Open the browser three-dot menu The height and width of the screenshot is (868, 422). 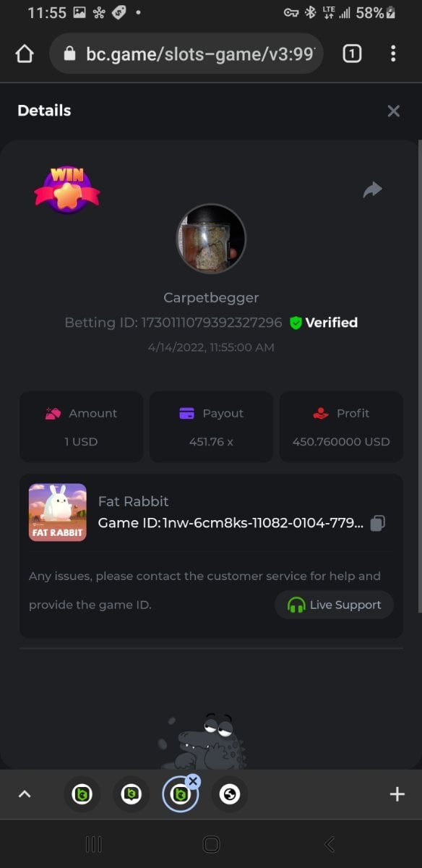click(393, 54)
